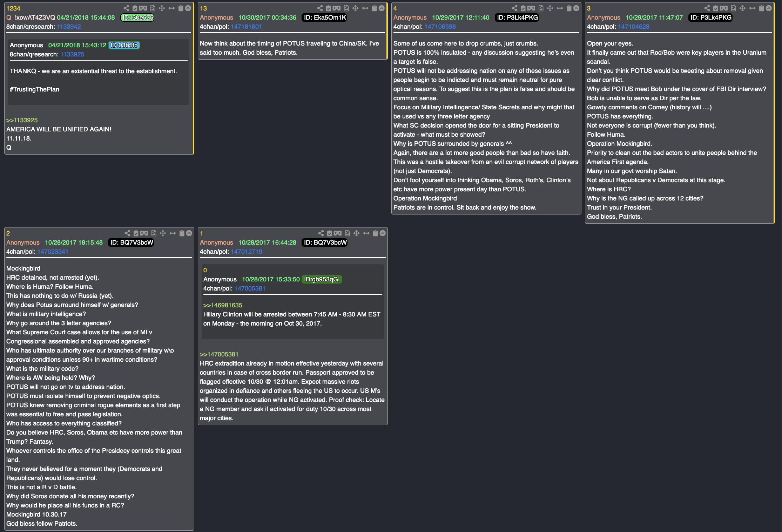The width and height of the screenshot is (782, 532).
Task: Click the image file icon on post 1234
Action: 153,8
